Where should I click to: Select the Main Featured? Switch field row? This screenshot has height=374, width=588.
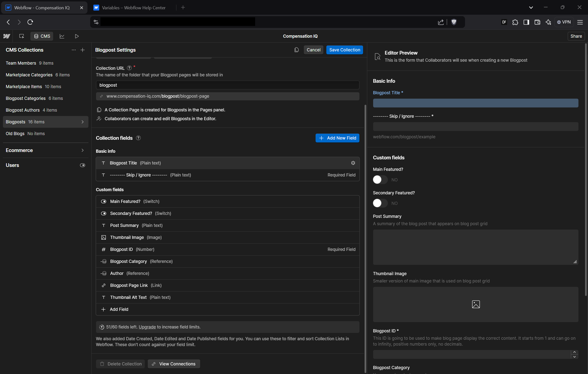[228, 201]
